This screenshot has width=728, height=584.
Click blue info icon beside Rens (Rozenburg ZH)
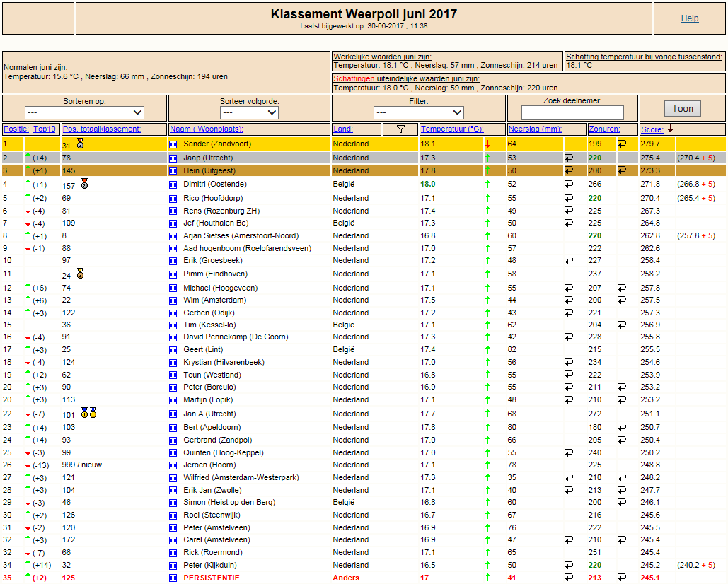click(x=173, y=211)
